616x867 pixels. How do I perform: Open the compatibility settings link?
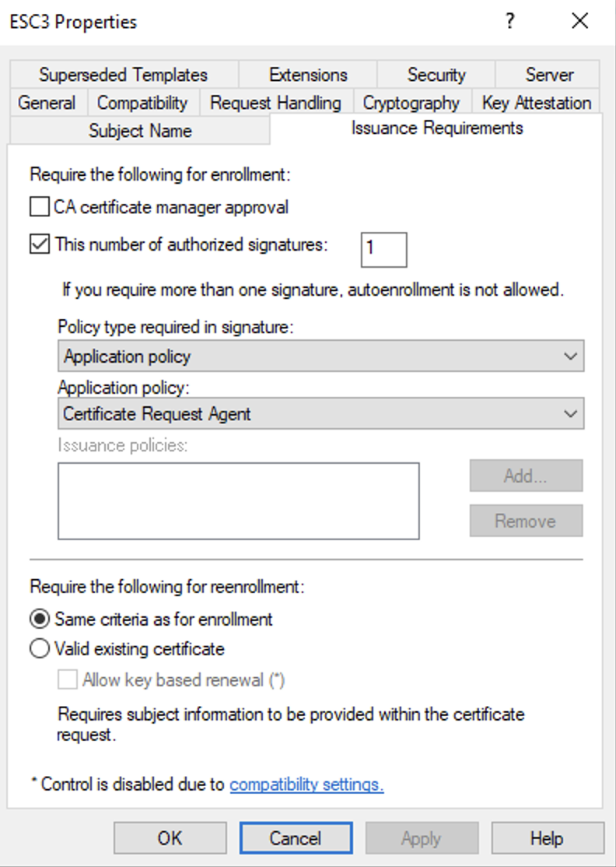(x=306, y=784)
